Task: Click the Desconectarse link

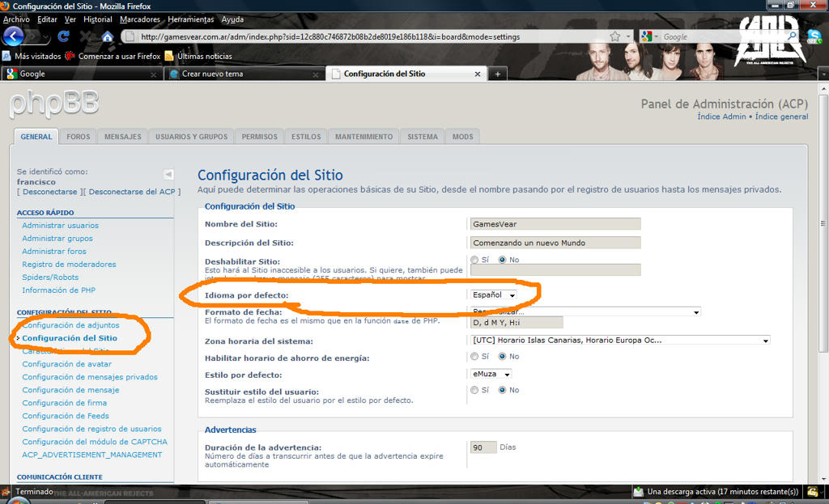Action: pyautogui.click(x=49, y=192)
